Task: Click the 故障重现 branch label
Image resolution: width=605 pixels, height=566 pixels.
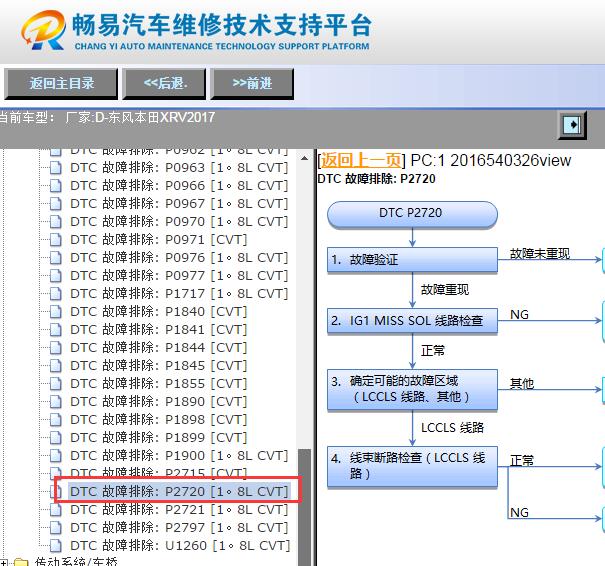Action: point(444,289)
